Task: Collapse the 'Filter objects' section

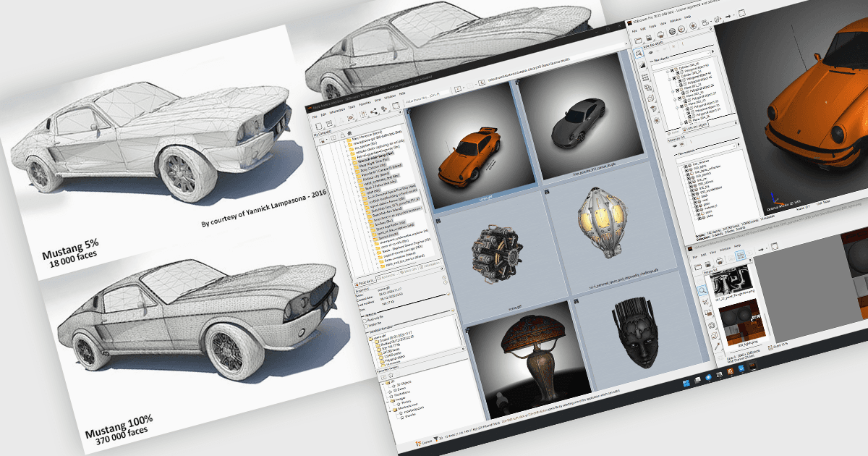Action: (x=660, y=60)
